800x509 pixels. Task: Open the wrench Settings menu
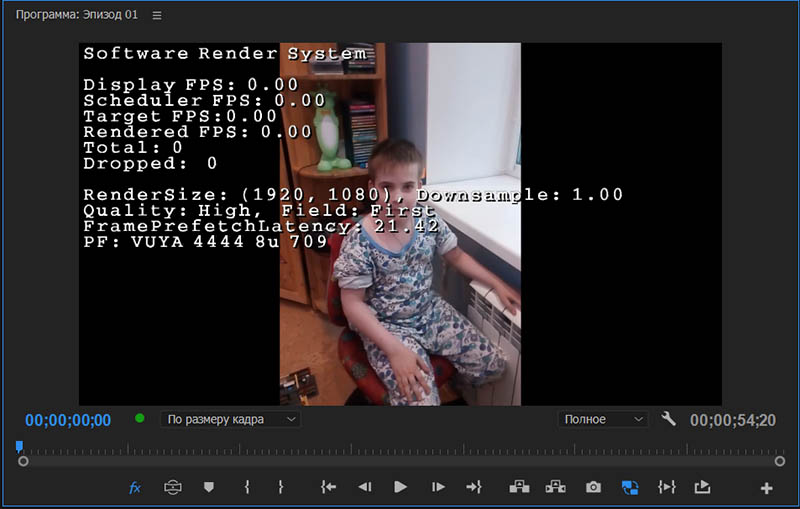point(669,419)
